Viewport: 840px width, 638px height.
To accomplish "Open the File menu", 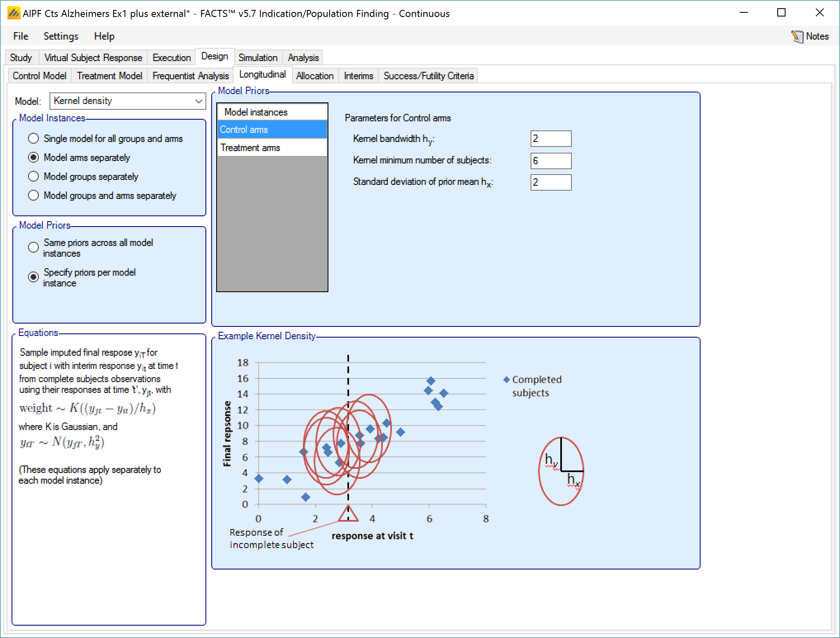I will [21, 36].
